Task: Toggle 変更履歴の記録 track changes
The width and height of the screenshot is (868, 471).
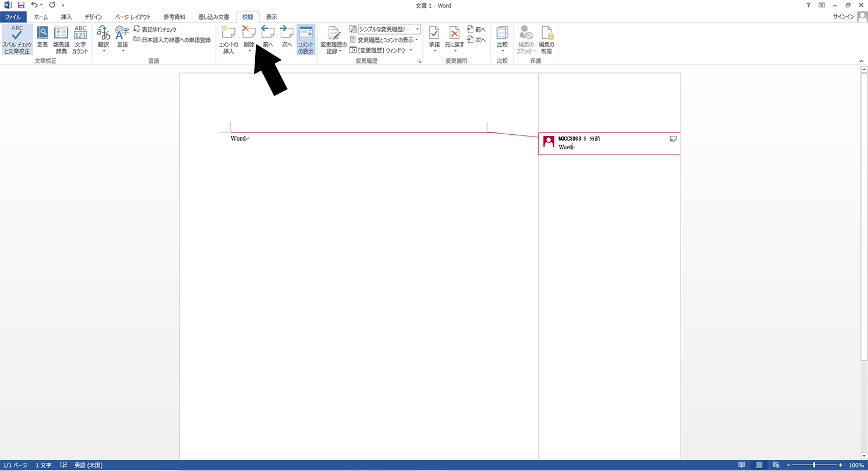Action: point(333,40)
